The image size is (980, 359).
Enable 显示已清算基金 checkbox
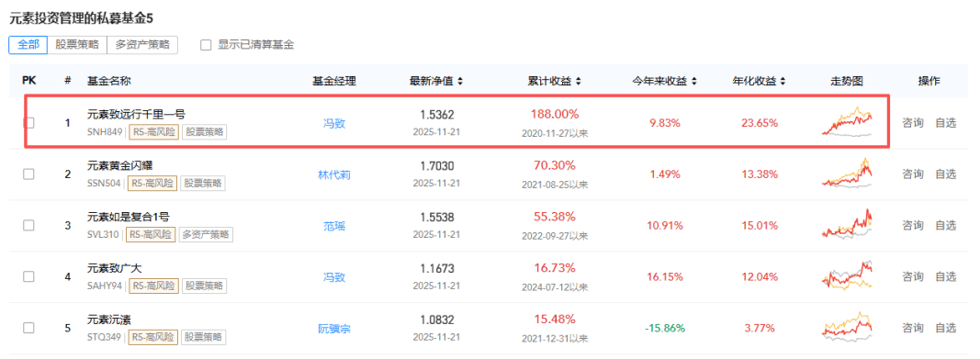[206, 45]
